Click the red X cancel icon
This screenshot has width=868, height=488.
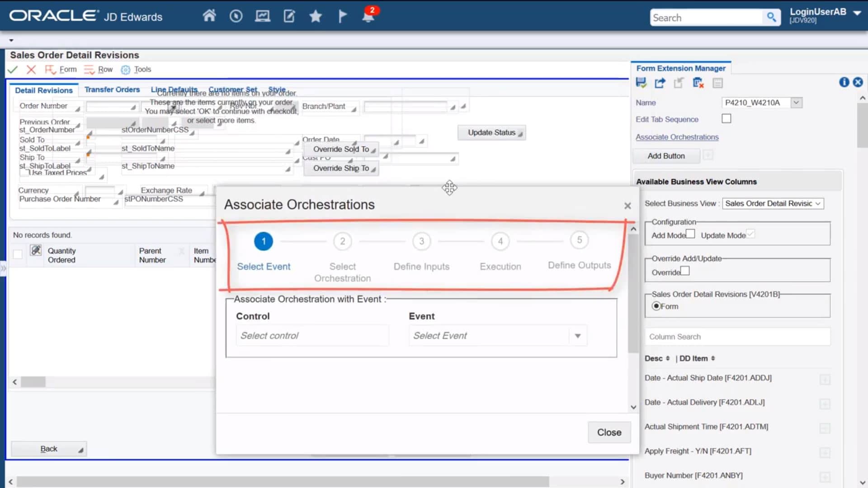(30, 69)
